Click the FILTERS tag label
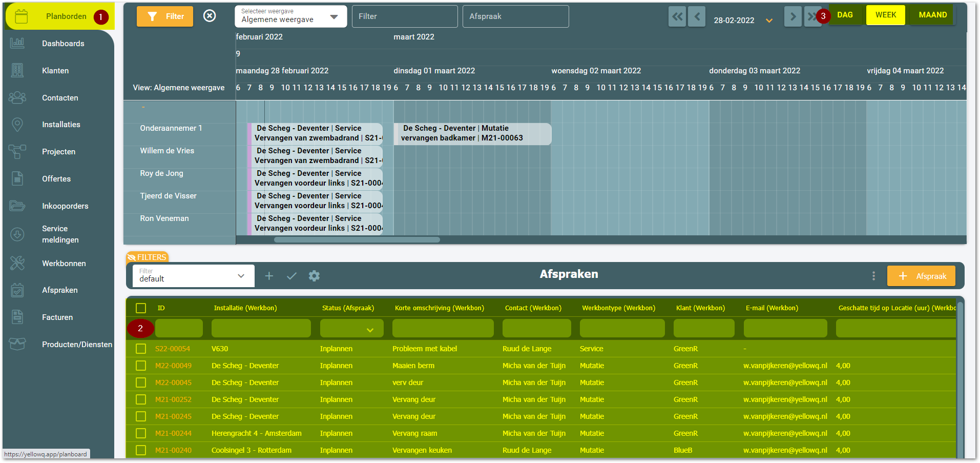 tap(147, 257)
